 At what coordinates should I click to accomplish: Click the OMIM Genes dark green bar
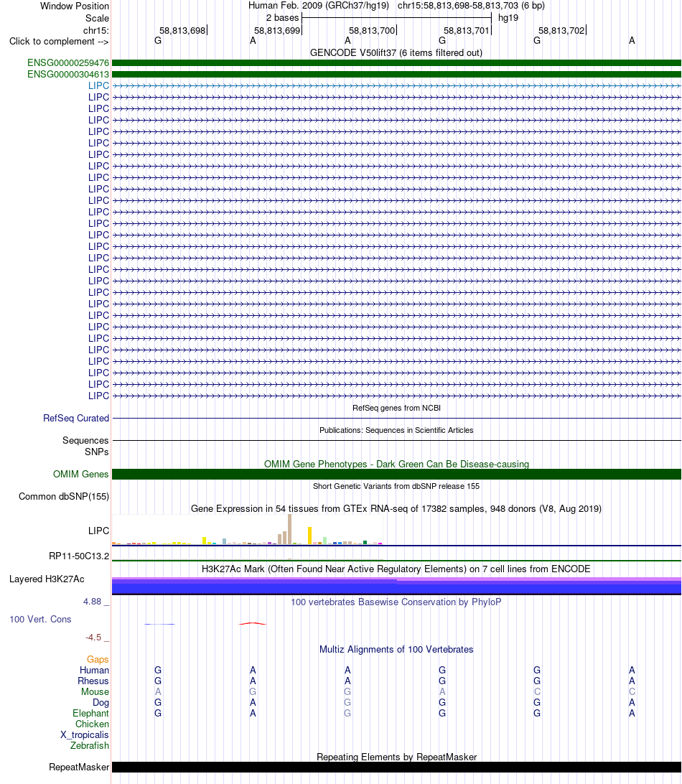pyautogui.click(x=396, y=475)
